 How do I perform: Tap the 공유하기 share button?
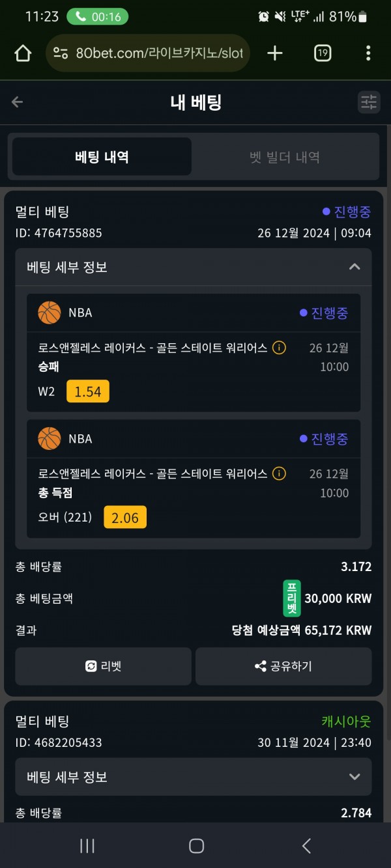[283, 666]
